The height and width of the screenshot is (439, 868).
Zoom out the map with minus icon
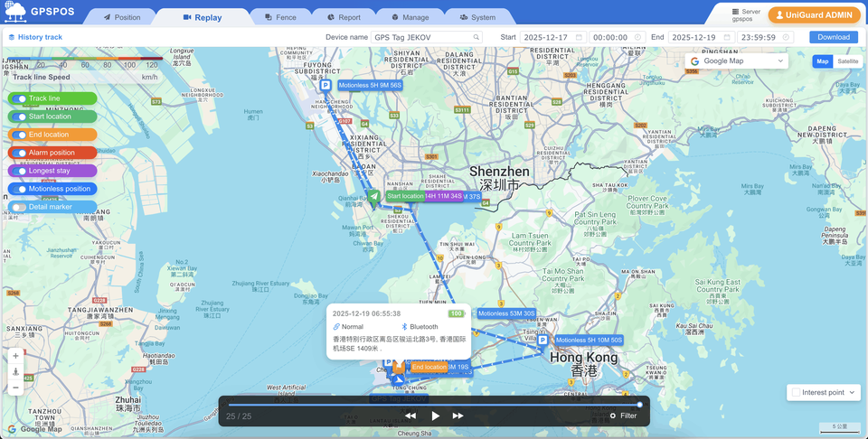click(x=15, y=388)
